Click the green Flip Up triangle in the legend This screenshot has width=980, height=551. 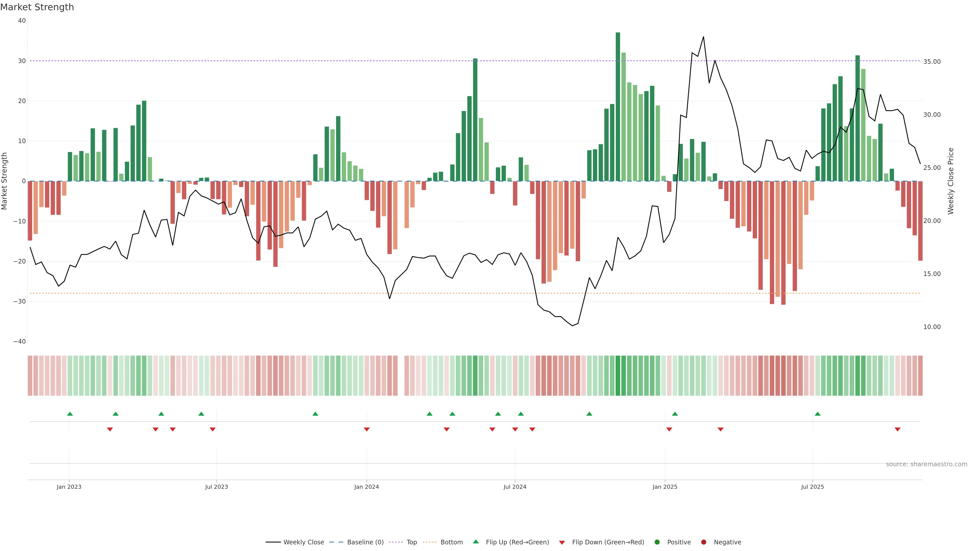coord(475,542)
